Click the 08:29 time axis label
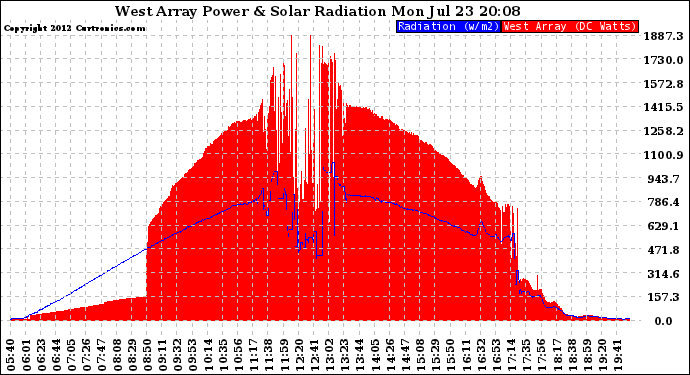Image resolution: width=690 pixels, height=375 pixels. point(132,354)
